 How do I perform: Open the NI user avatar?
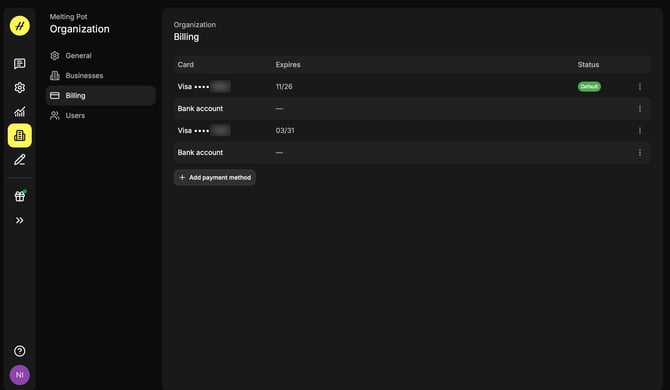[x=20, y=375]
